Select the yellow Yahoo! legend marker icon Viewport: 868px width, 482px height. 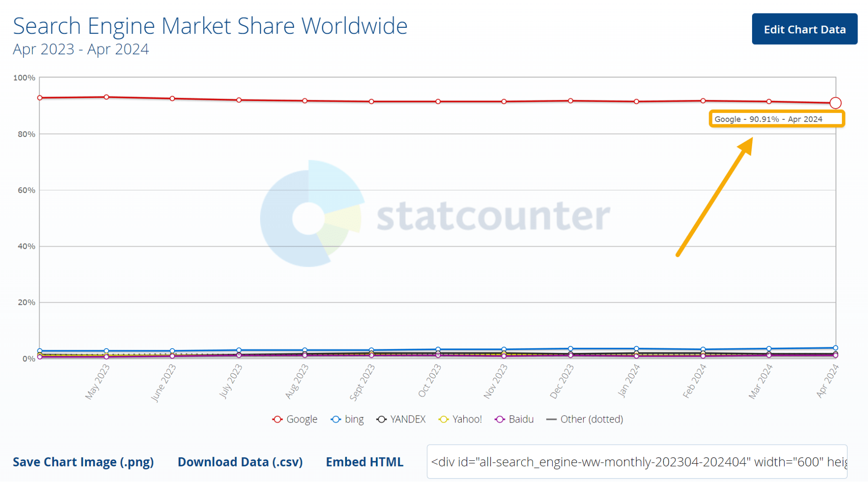(443, 419)
